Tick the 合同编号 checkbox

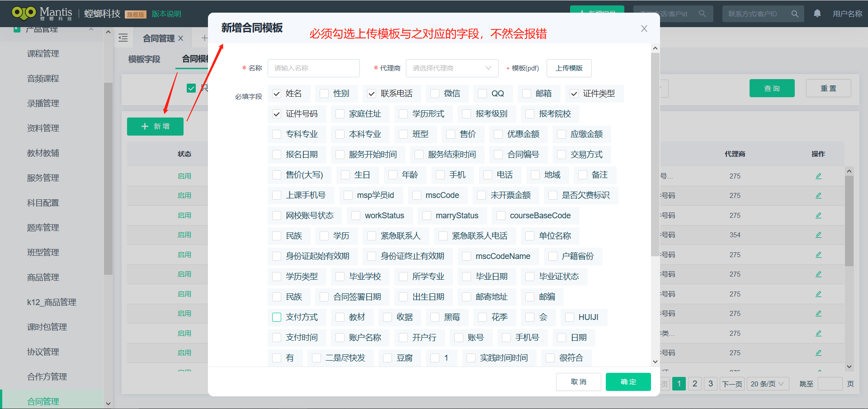point(498,155)
